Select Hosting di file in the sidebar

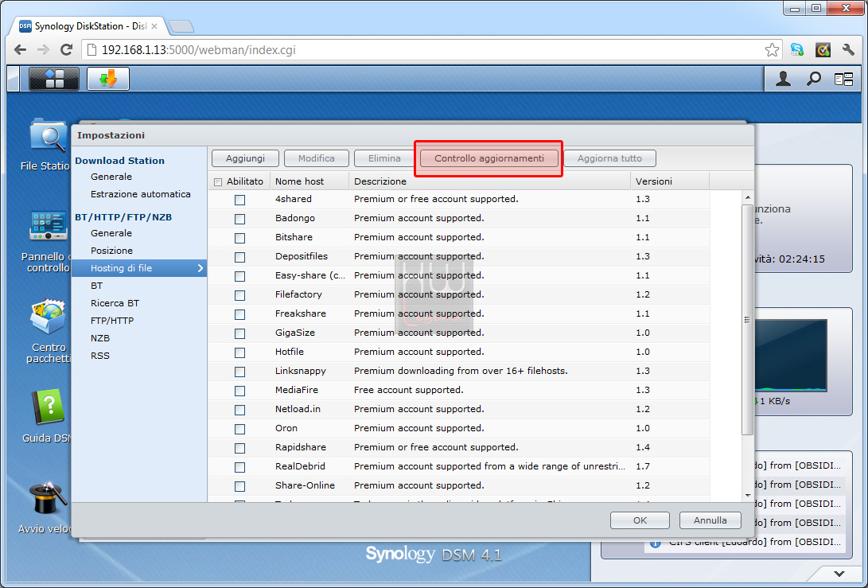pos(139,268)
